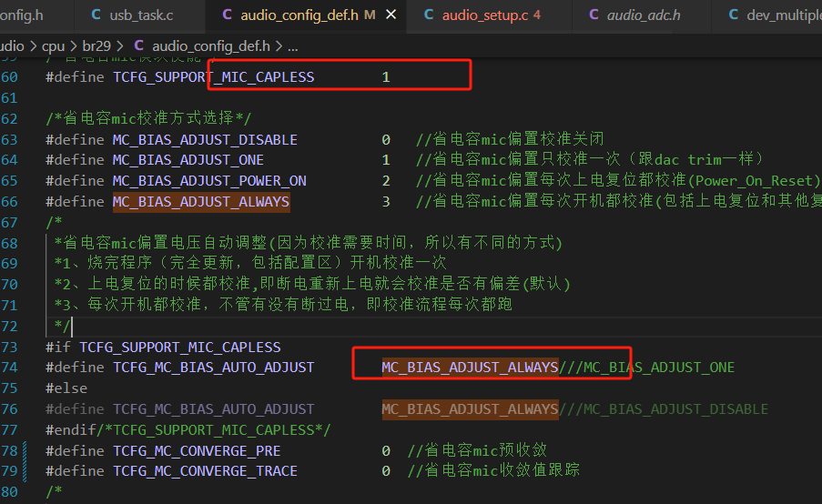Viewport: 822px width, 504px height.
Task: Click the C icon on audio_adc.h tab
Action: (x=594, y=15)
